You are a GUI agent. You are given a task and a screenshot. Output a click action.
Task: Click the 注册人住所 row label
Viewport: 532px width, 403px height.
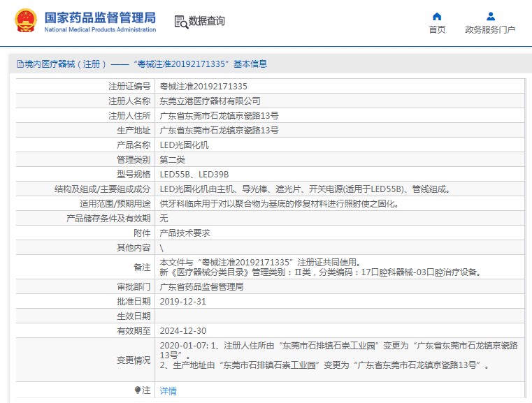pyautogui.click(x=129, y=115)
